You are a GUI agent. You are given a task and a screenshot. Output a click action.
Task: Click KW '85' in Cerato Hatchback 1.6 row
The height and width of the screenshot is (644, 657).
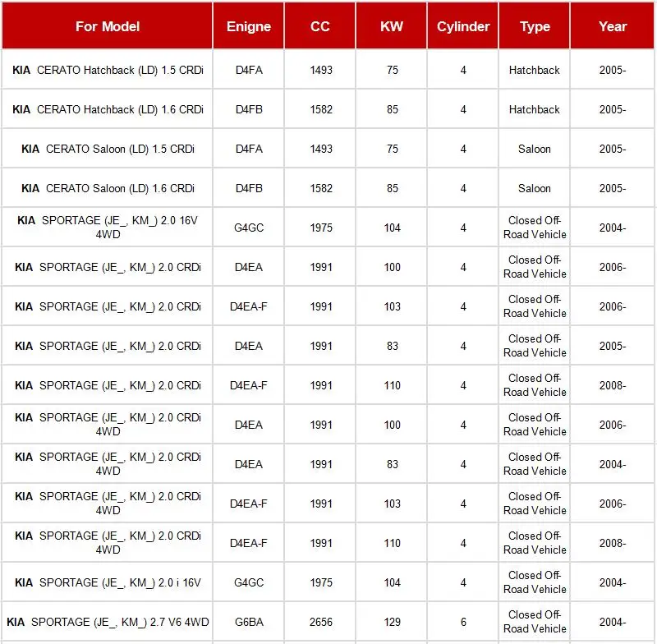pos(393,109)
